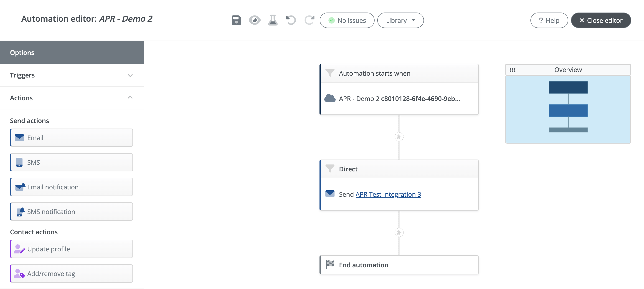Click the checkered flag icon

coord(330,264)
